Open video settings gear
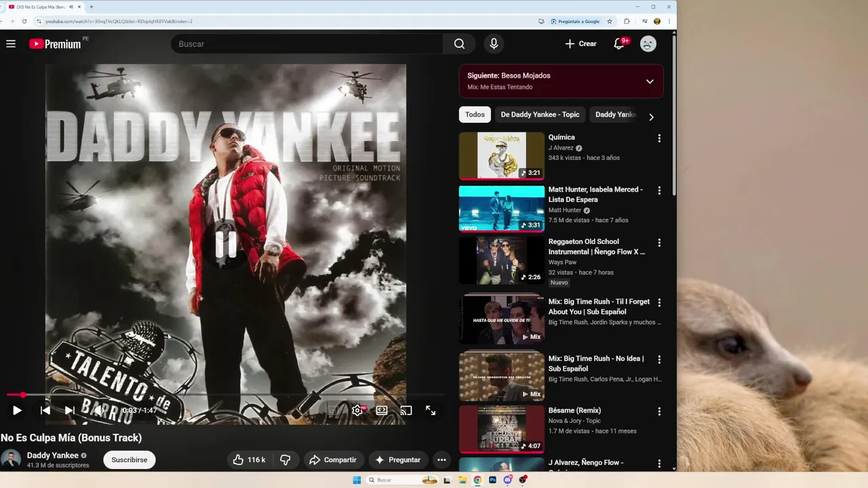868x488 pixels. point(357,410)
